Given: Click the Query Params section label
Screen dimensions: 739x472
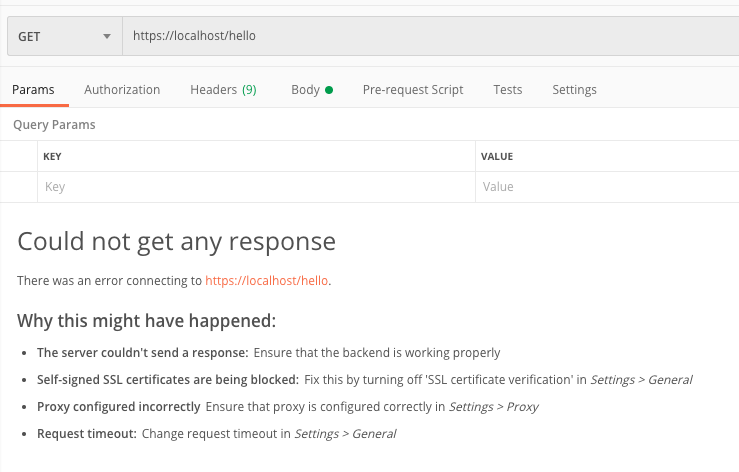Looking at the screenshot, I should pos(54,126).
